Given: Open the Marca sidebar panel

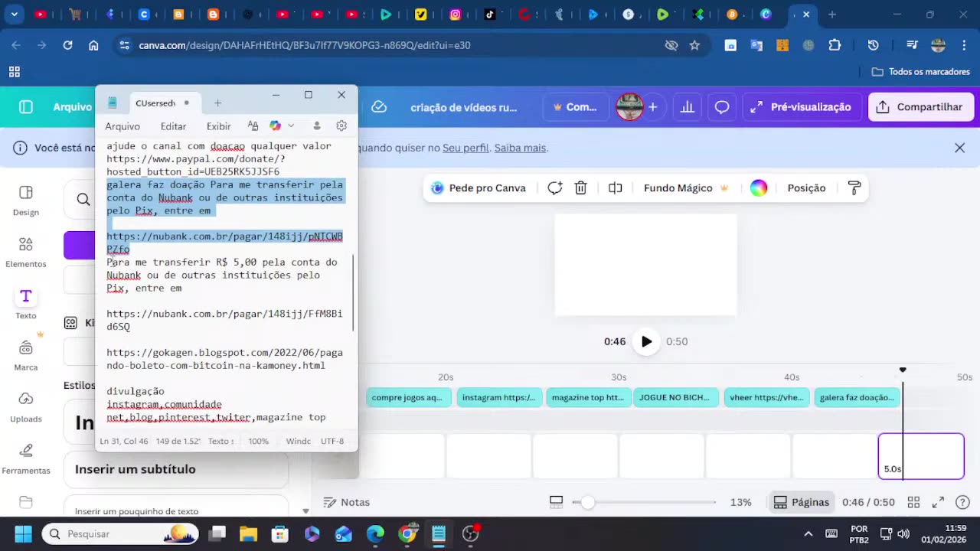Looking at the screenshot, I should 26,356.
